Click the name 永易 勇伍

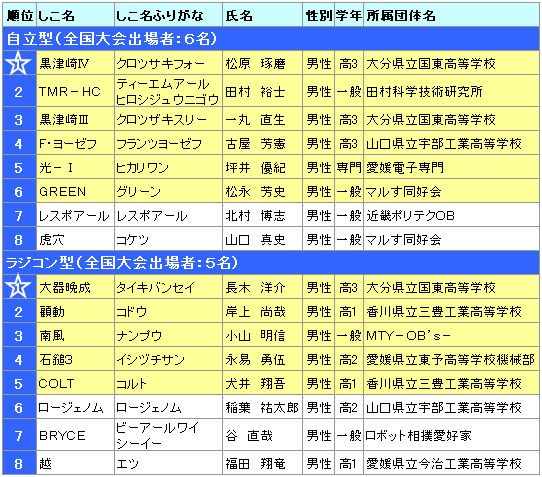pos(255,360)
